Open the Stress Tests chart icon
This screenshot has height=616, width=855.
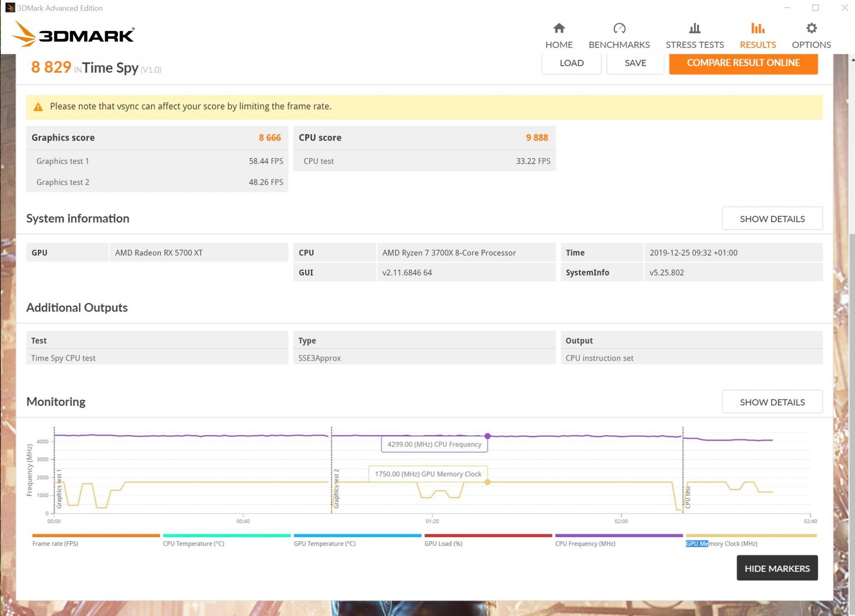pyautogui.click(x=695, y=28)
